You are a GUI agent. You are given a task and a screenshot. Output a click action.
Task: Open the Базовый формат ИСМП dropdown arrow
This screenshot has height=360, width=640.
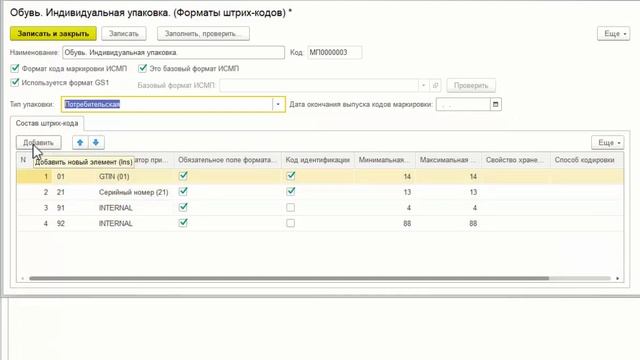click(424, 85)
